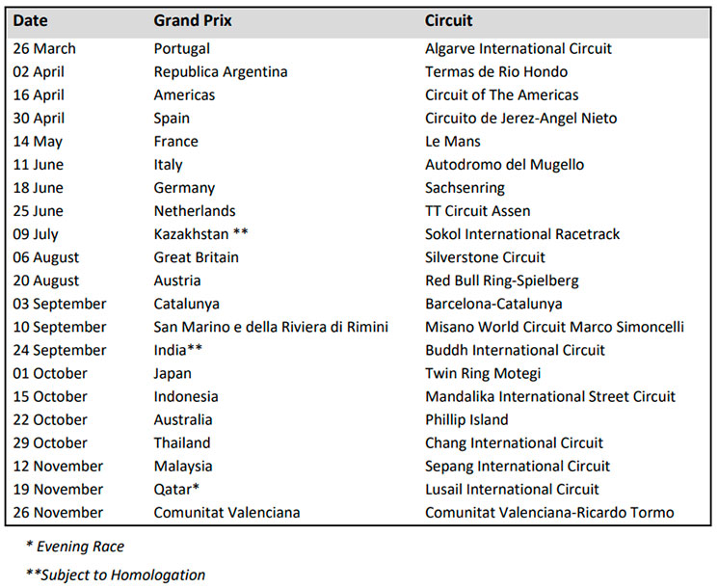The height and width of the screenshot is (588, 718).
Task: Click the Grand Prix column header
Action: pyautogui.click(x=193, y=20)
